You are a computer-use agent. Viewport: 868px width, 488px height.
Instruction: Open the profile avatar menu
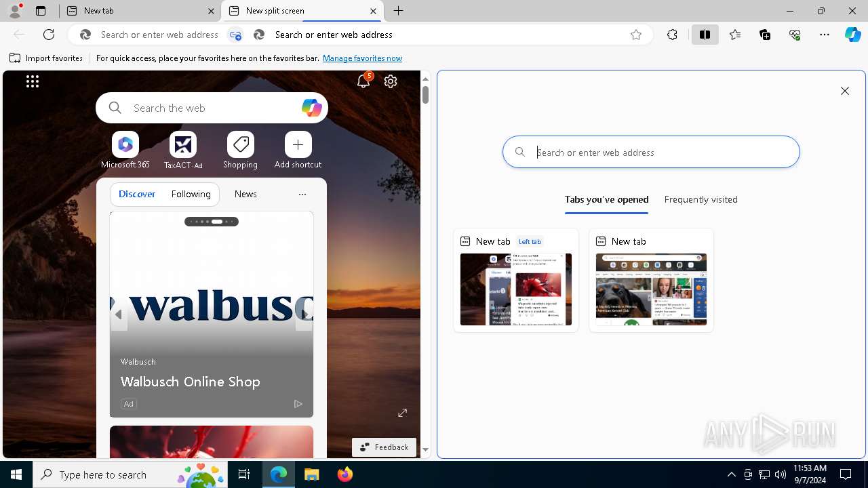tap(15, 10)
